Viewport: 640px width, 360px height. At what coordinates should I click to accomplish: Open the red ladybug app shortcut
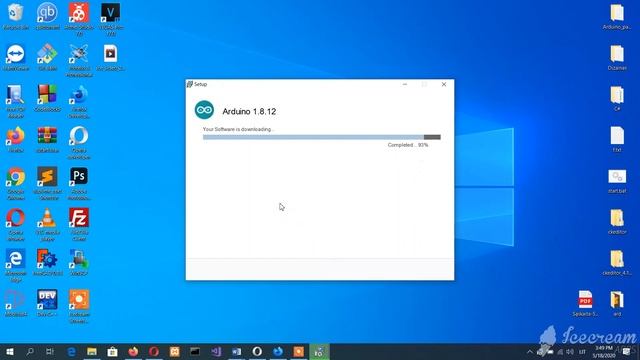(x=79, y=13)
